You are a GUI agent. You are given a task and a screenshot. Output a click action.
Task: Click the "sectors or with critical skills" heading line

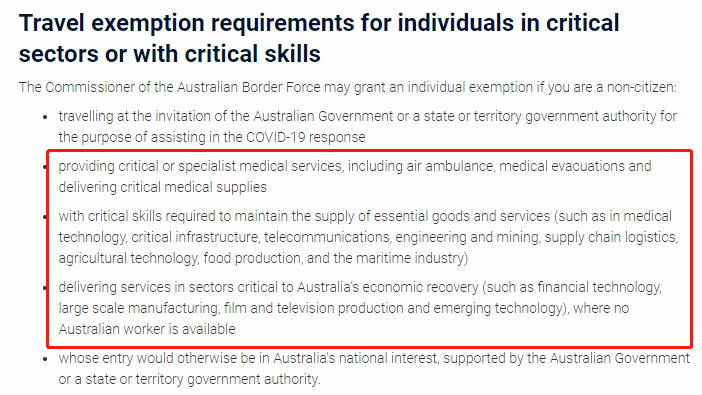[x=170, y=54]
